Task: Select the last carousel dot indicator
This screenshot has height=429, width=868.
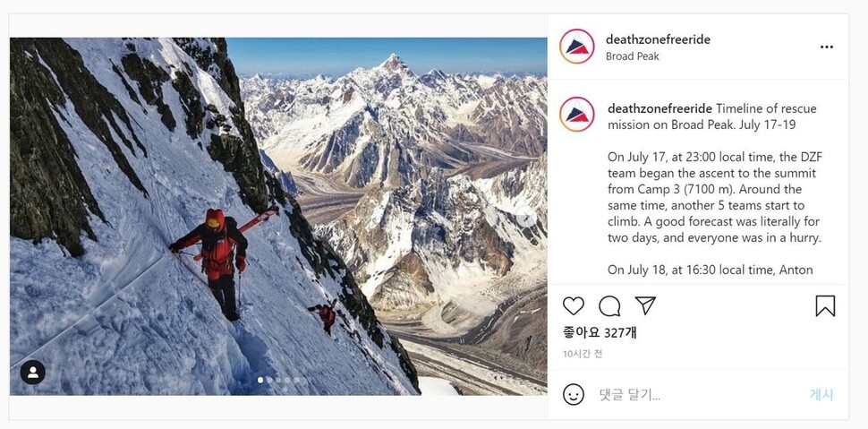Action: [297, 381]
